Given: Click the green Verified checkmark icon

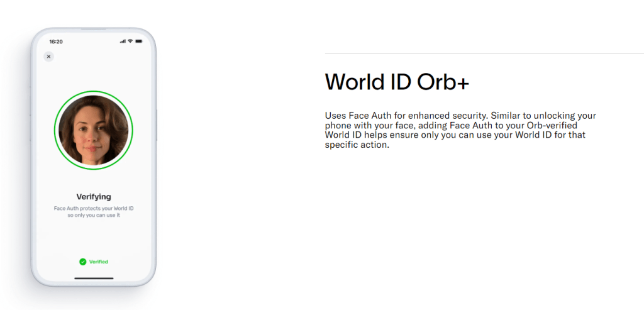Looking at the screenshot, I should 82,262.
